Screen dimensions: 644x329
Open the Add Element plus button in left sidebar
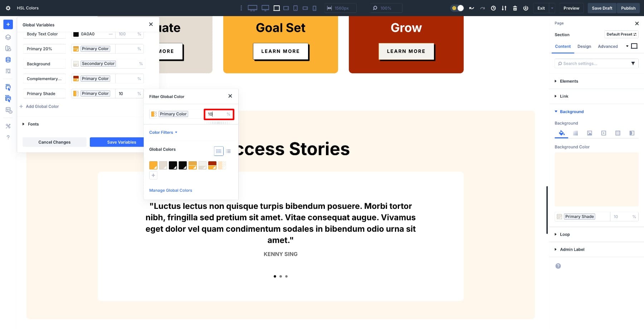pos(8,24)
